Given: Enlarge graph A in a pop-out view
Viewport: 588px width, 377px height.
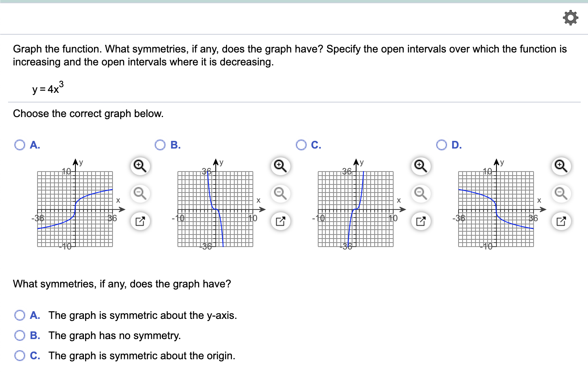Looking at the screenshot, I should pyautogui.click(x=139, y=221).
